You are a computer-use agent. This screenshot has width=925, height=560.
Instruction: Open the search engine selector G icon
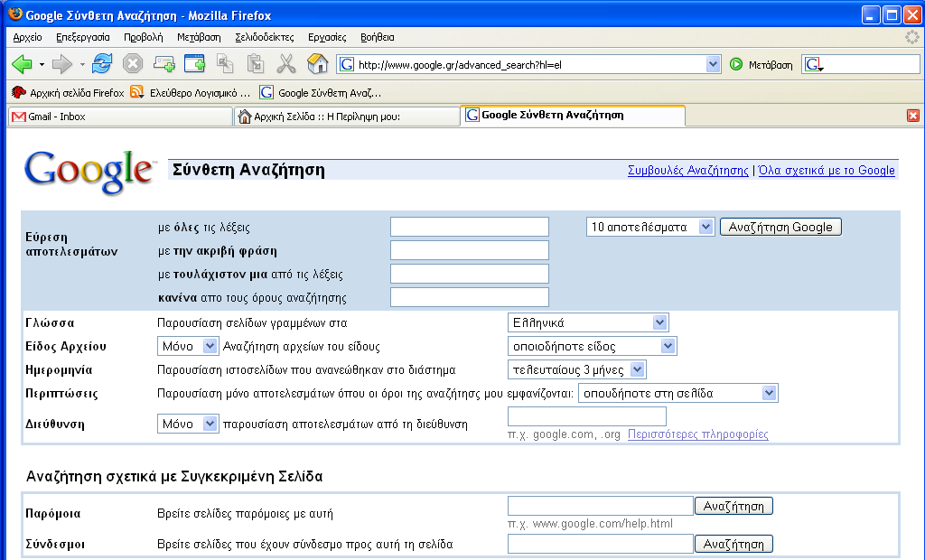coord(814,64)
